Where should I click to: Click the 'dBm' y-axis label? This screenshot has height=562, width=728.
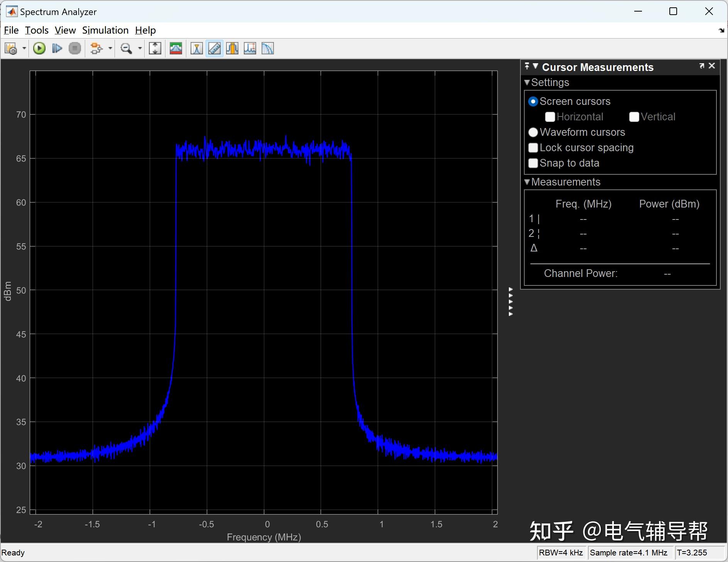(x=8, y=291)
